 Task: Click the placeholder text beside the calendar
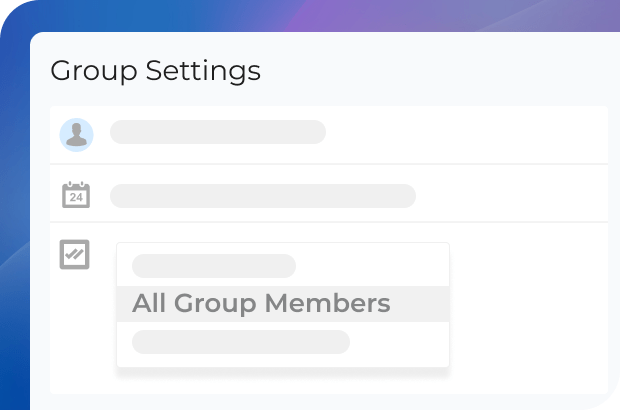(262, 195)
